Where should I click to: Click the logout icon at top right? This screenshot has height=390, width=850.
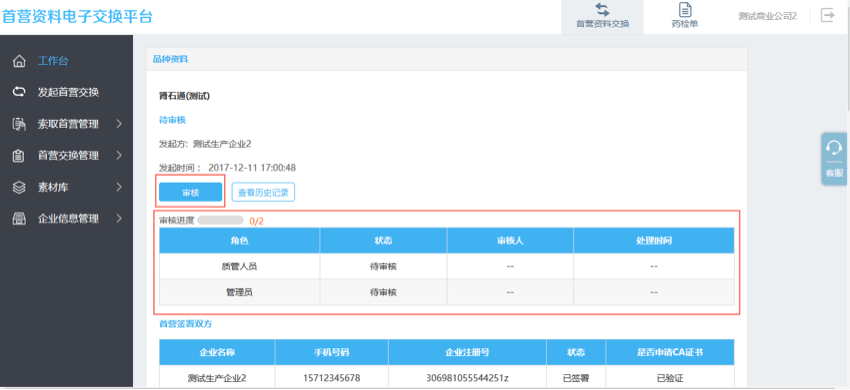pyautogui.click(x=827, y=15)
